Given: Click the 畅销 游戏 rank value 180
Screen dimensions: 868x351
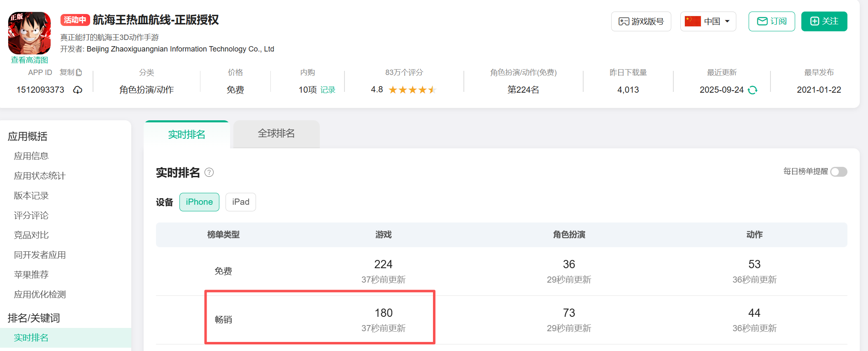Looking at the screenshot, I should coord(383,313).
